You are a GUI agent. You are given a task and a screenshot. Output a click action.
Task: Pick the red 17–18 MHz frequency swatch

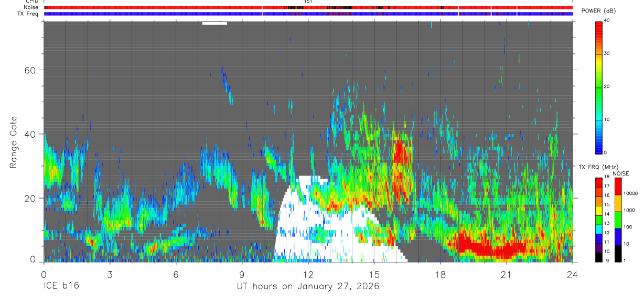coord(599,182)
